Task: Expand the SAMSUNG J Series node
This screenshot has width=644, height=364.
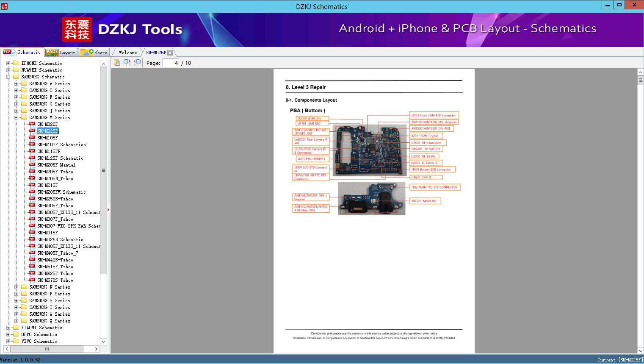Action: [16, 111]
